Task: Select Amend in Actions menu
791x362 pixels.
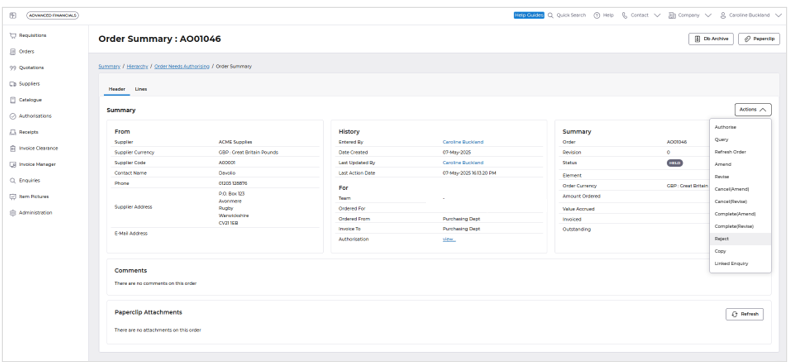Action: [740, 164]
